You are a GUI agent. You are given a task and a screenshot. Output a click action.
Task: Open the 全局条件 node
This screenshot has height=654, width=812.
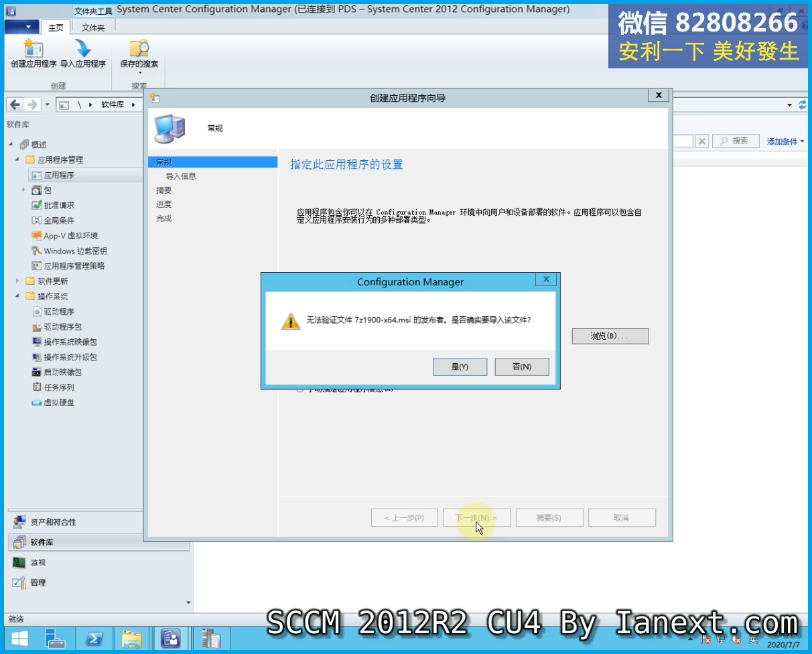coord(59,220)
